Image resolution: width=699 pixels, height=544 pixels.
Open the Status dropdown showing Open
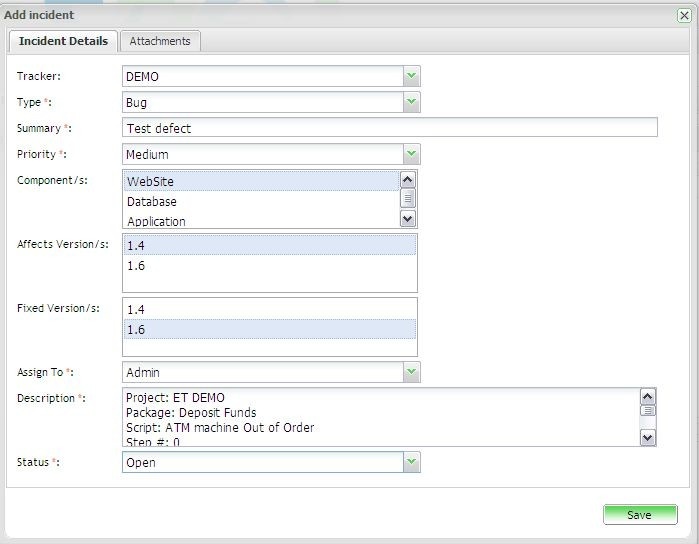(x=411, y=463)
